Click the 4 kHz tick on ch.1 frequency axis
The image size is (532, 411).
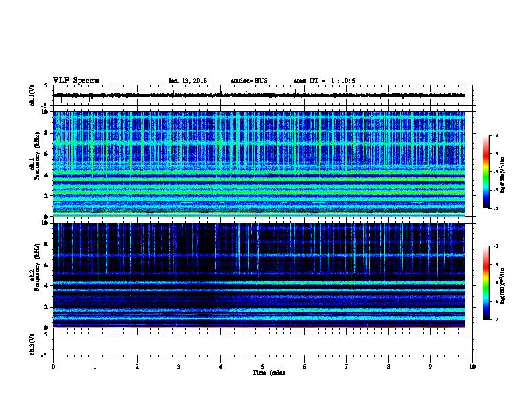[x=47, y=175]
